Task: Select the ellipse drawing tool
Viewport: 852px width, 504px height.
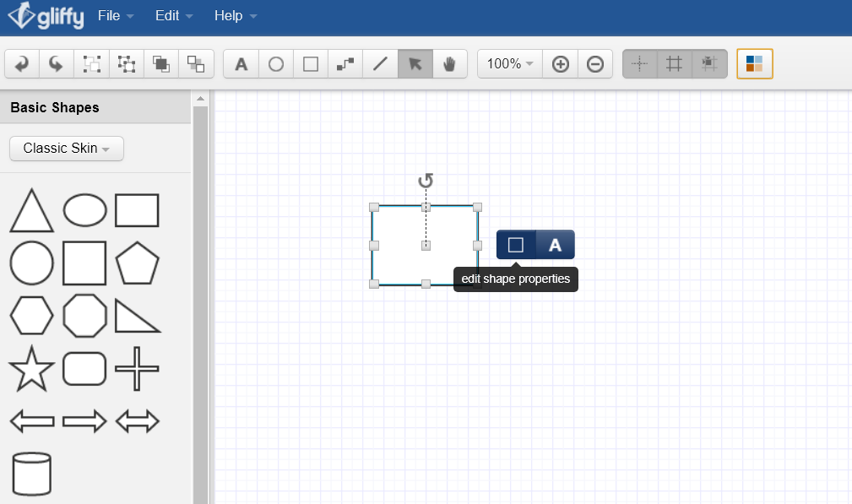Action: coord(276,64)
